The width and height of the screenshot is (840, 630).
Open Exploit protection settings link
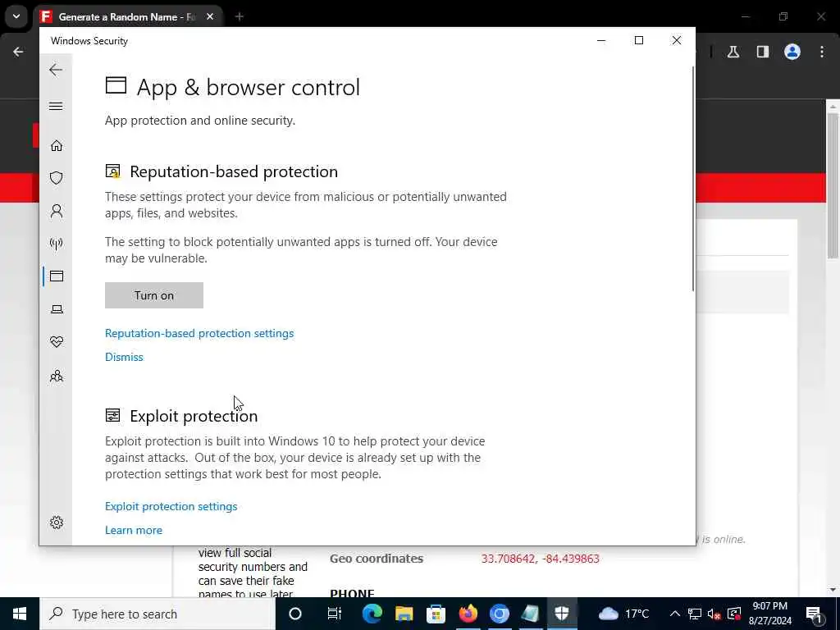[x=171, y=506]
